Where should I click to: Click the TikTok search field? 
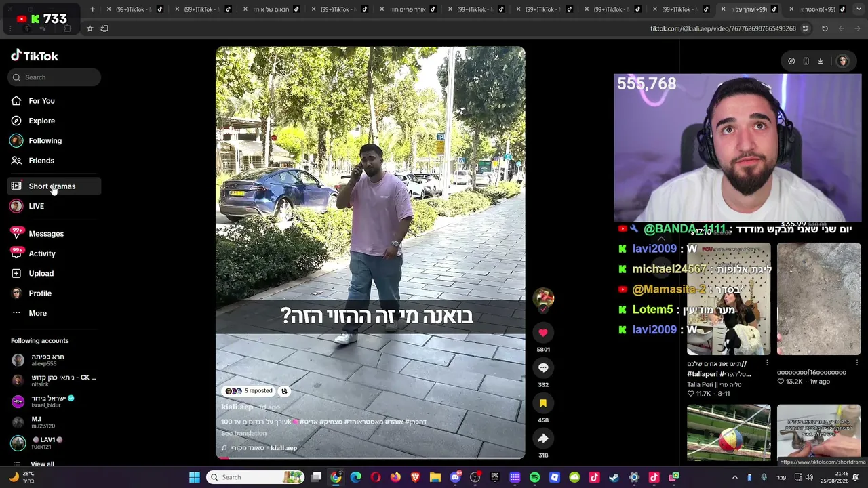click(54, 77)
